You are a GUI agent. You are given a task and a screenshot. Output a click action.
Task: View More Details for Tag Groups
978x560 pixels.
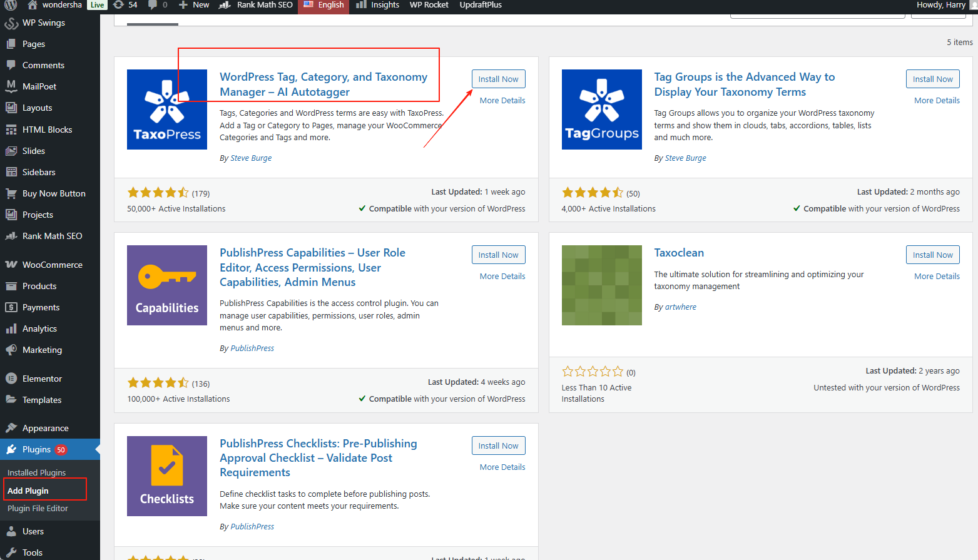click(937, 101)
